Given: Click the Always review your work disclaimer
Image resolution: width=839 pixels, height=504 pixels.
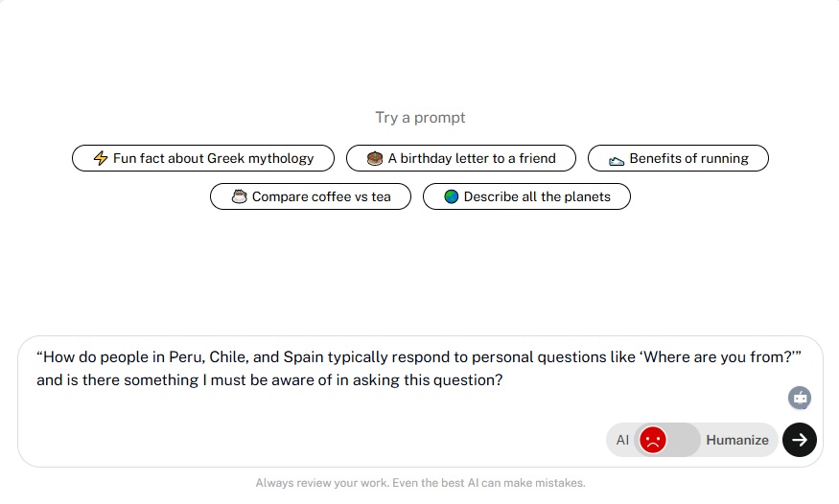Looking at the screenshot, I should (x=420, y=483).
